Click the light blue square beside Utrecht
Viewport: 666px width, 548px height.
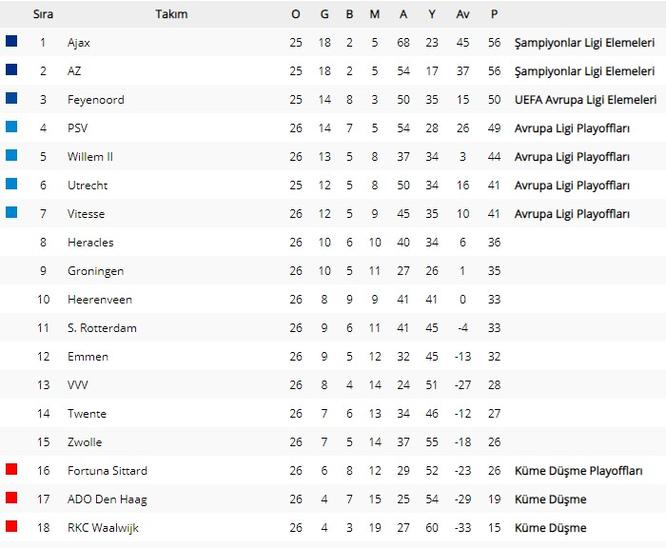click(11, 184)
